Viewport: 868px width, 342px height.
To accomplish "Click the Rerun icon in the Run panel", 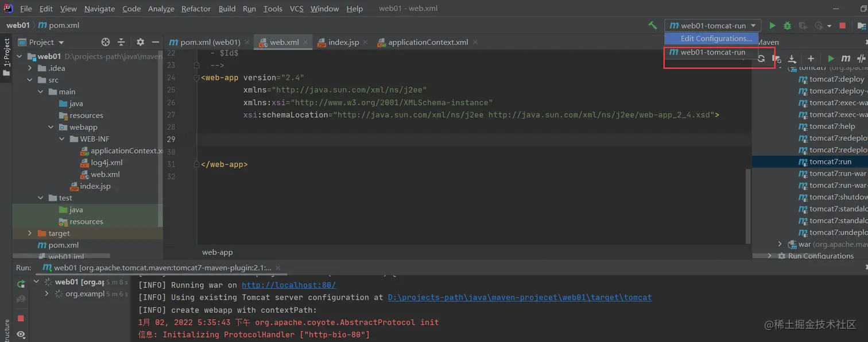I will (x=21, y=284).
